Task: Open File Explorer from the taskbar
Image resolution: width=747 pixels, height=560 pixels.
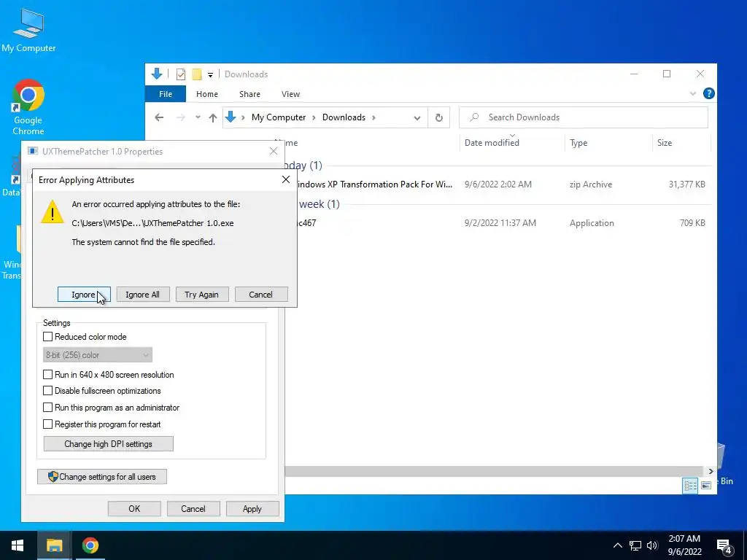Action: (x=54, y=545)
